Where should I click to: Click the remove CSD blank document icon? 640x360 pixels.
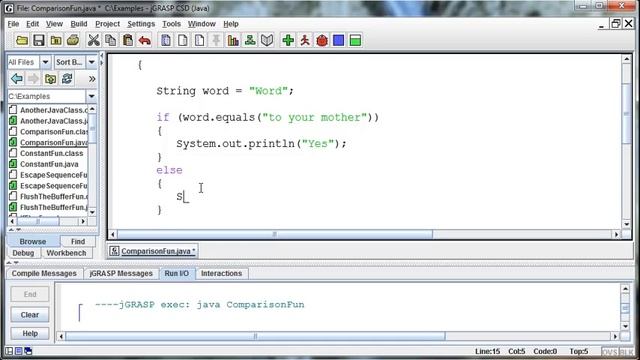click(183, 40)
